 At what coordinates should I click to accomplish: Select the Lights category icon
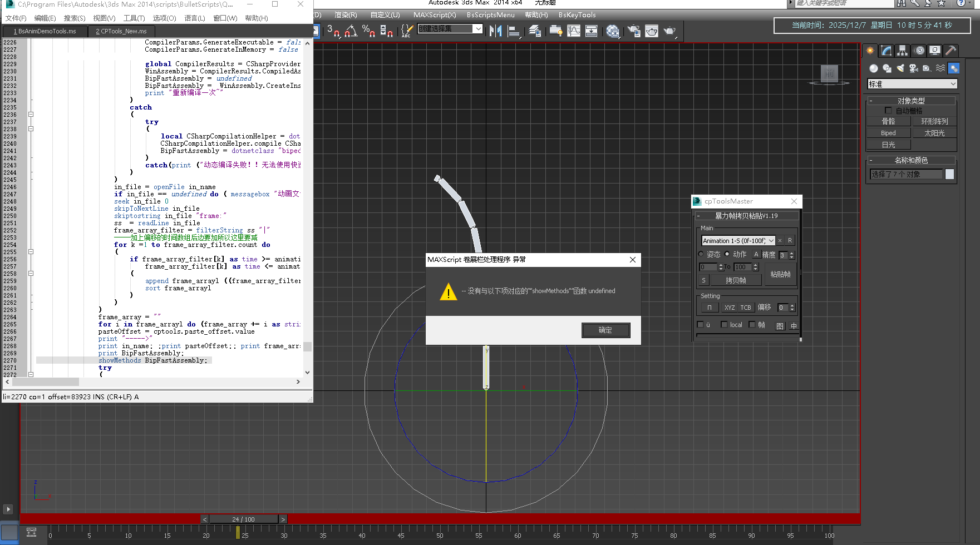pos(900,68)
